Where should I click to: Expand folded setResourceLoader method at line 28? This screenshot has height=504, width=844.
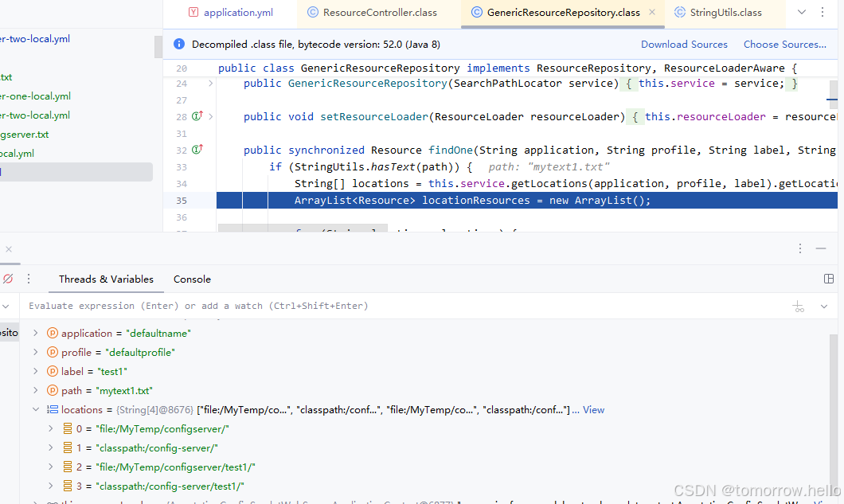point(210,117)
